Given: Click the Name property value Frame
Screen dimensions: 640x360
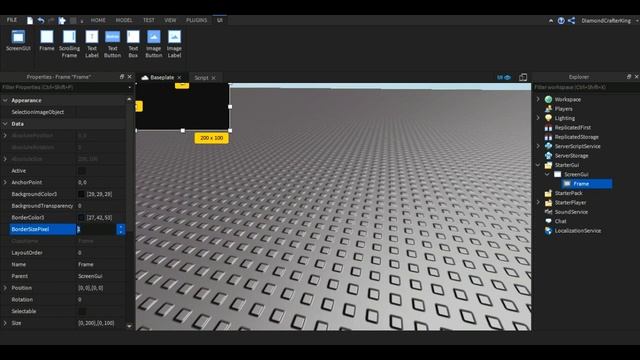Looking at the screenshot, I should (x=86, y=264).
